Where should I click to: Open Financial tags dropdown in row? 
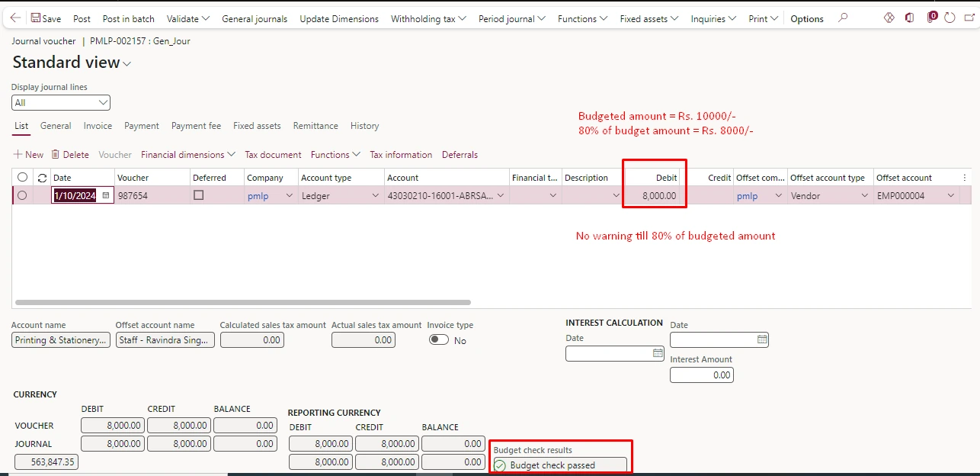point(553,196)
